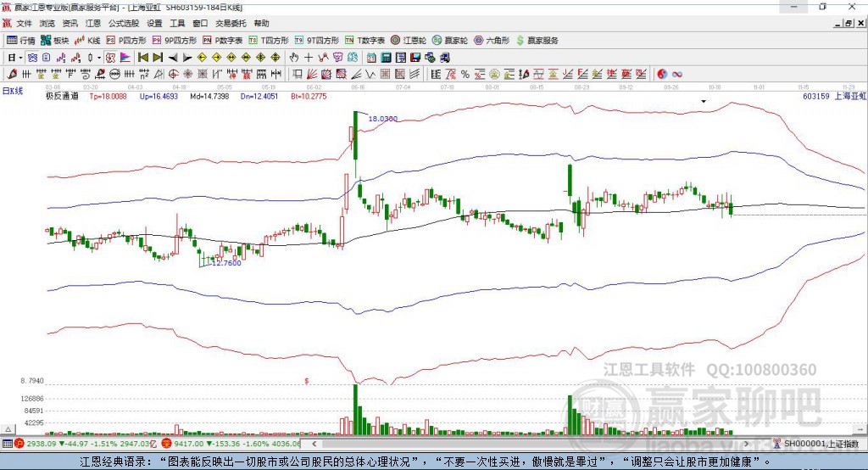Open T四方形 tool

[x=269, y=41]
